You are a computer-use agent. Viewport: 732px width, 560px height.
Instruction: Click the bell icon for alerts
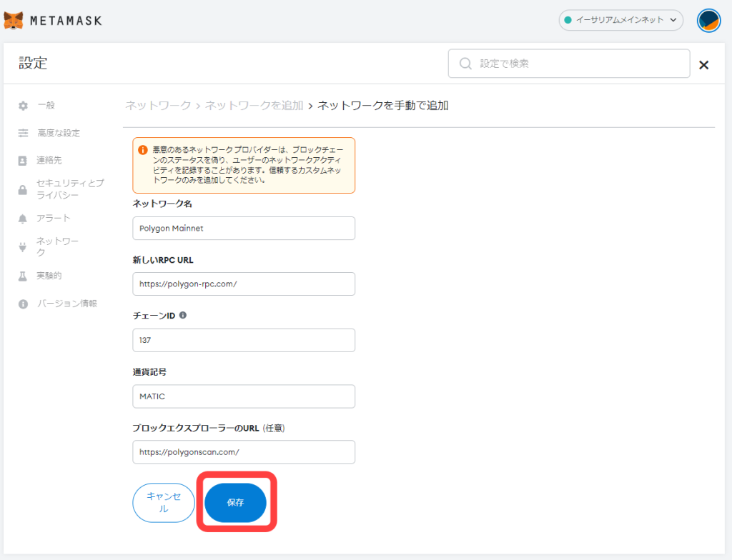pos(22,219)
